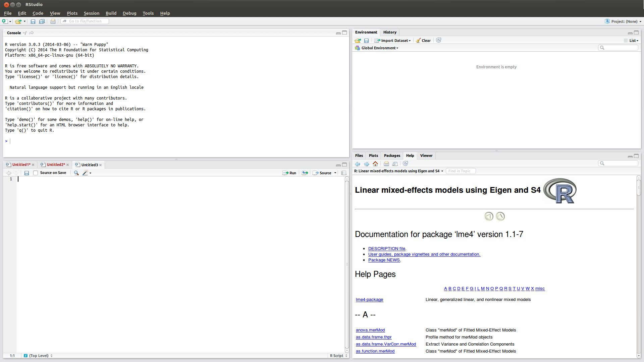Expand the New File dropdown arrow
644x362 pixels.
point(10,21)
